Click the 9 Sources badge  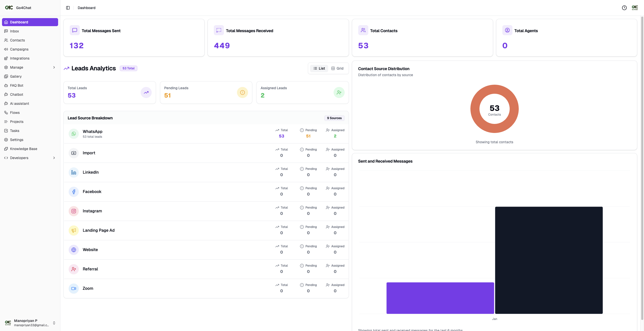(x=334, y=118)
